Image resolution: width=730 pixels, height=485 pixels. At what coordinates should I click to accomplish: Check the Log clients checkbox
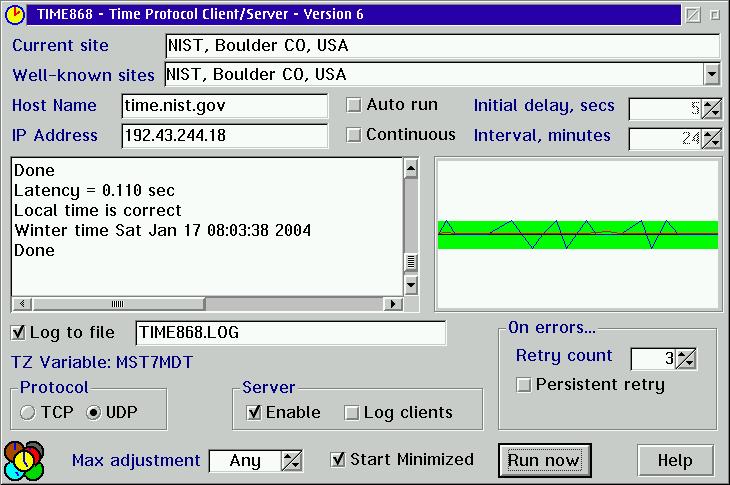352,412
